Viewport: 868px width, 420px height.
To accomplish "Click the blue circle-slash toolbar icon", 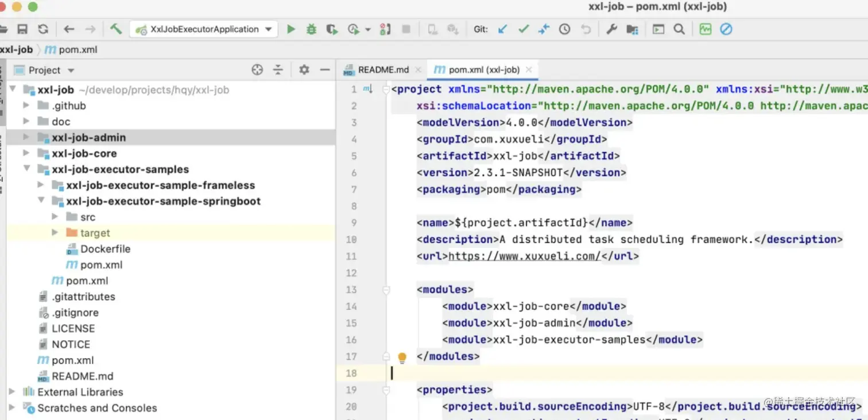I will pyautogui.click(x=726, y=29).
